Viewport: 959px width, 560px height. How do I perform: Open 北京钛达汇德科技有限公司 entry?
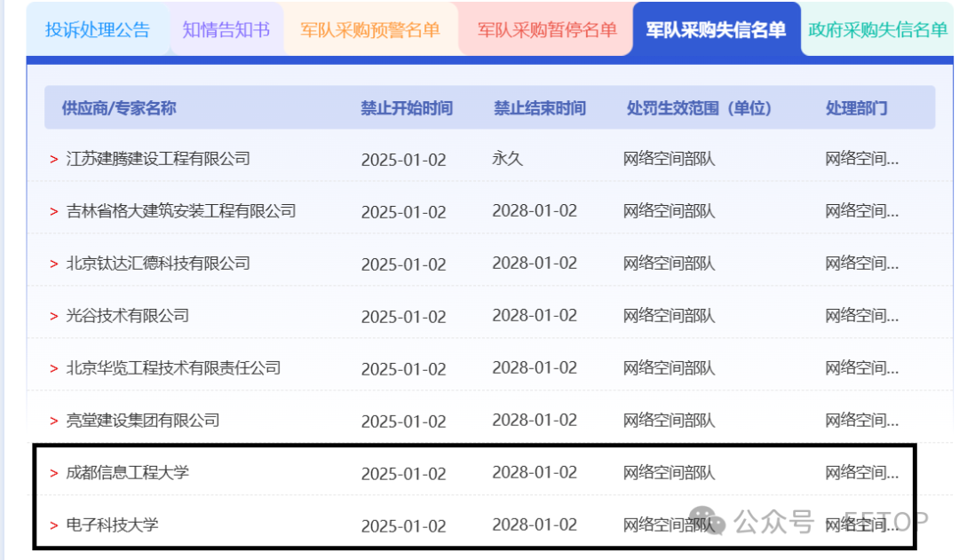pos(158,264)
